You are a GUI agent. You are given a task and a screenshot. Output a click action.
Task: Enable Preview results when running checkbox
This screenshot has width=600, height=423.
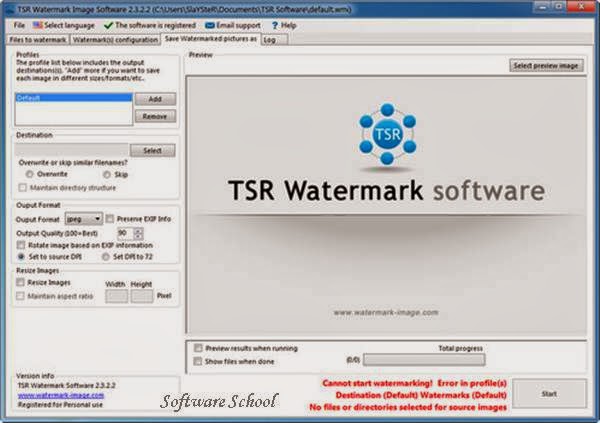pyautogui.click(x=198, y=348)
